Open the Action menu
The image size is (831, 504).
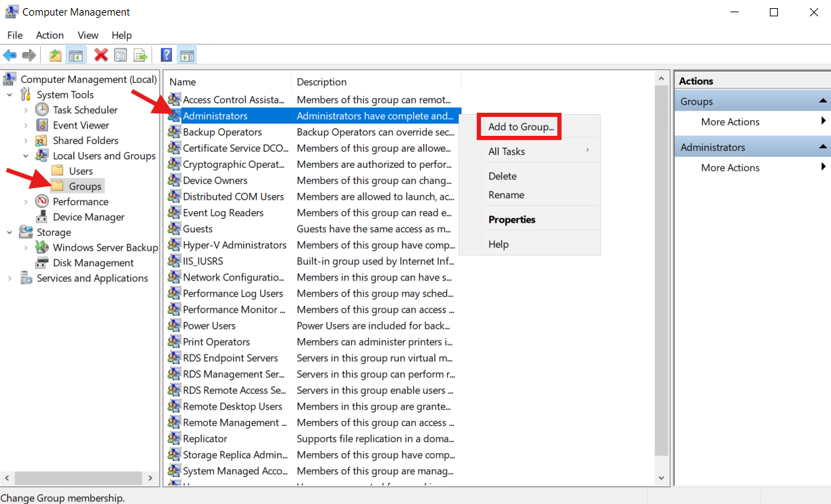50,35
